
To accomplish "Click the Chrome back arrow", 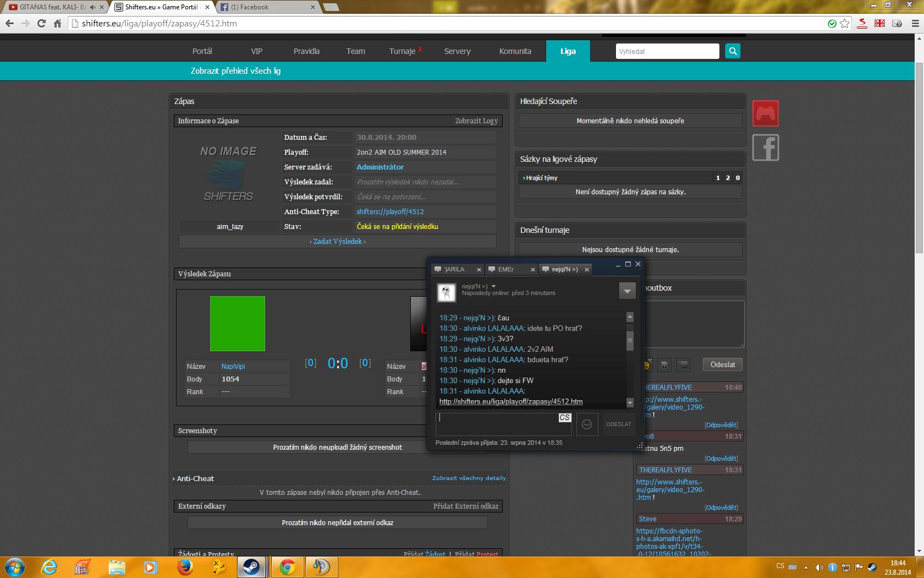I will pyautogui.click(x=9, y=24).
